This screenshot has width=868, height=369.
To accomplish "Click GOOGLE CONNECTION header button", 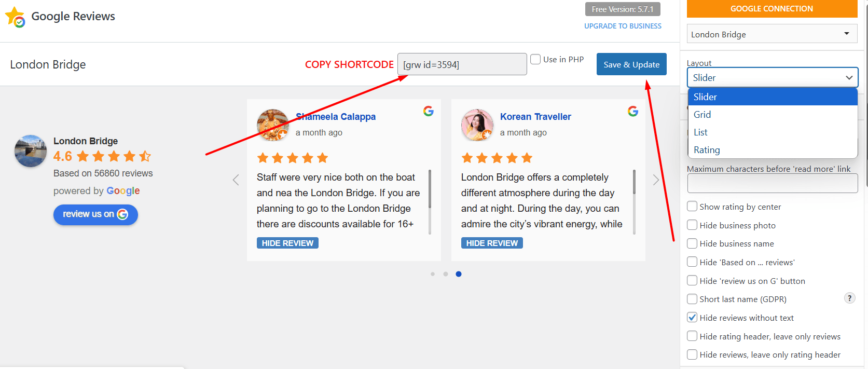I will tap(772, 9).
